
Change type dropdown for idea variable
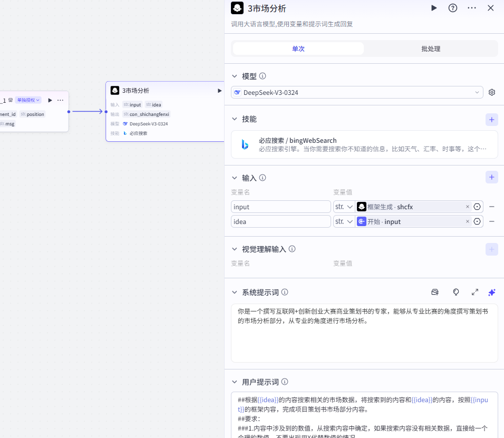pos(344,221)
